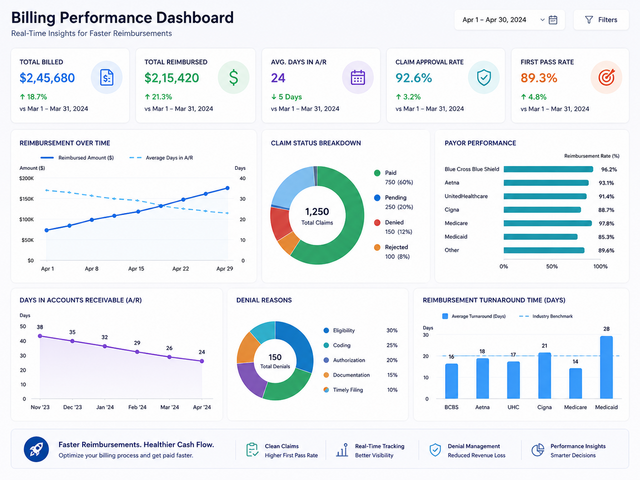This screenshot has height=480, width=640.
Task: Select the Blue Cross Blue Shield bar
Action: pos(548,169)
